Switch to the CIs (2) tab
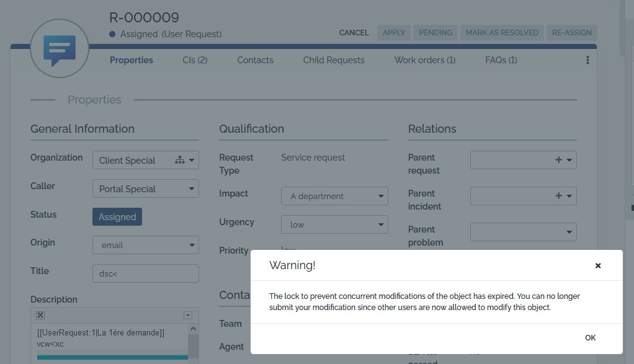This screenshot has width=634, height=364. (x=195, y=60)
